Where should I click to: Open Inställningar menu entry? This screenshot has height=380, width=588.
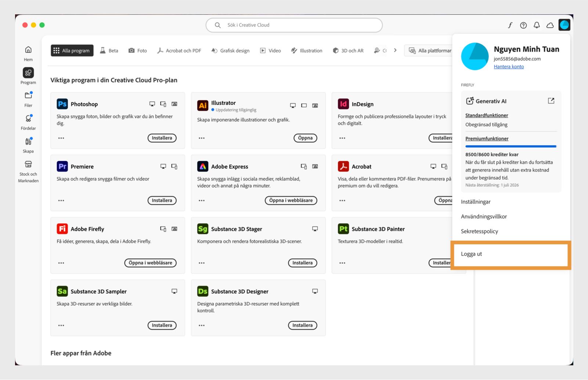[x=476, y=202]
